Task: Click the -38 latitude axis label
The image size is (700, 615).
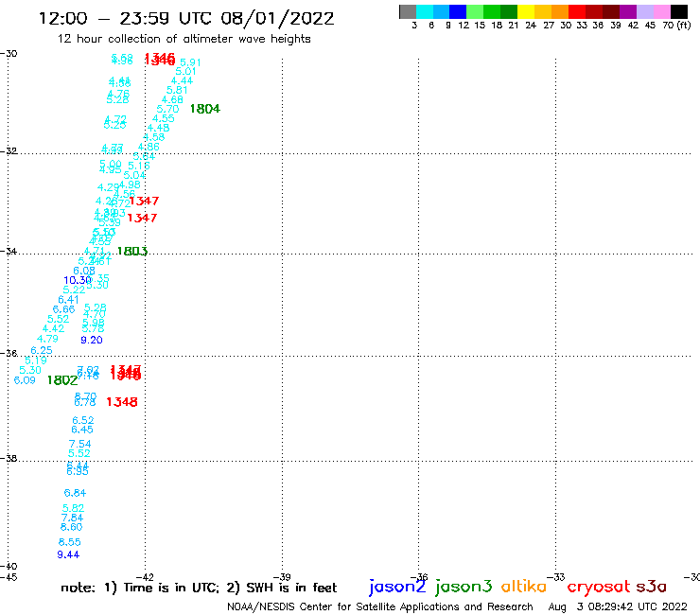Action: [9, 459]
